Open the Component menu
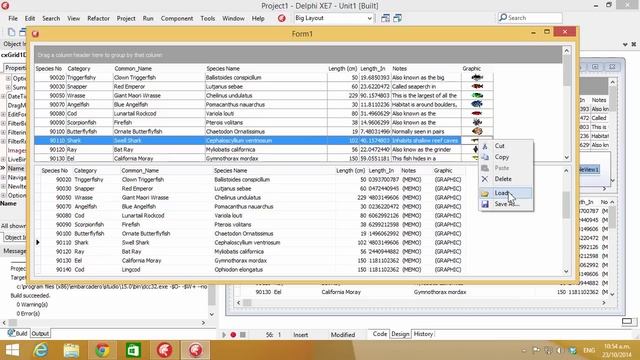The width and height of the screenshot is (640, 360). pos(177,18)
